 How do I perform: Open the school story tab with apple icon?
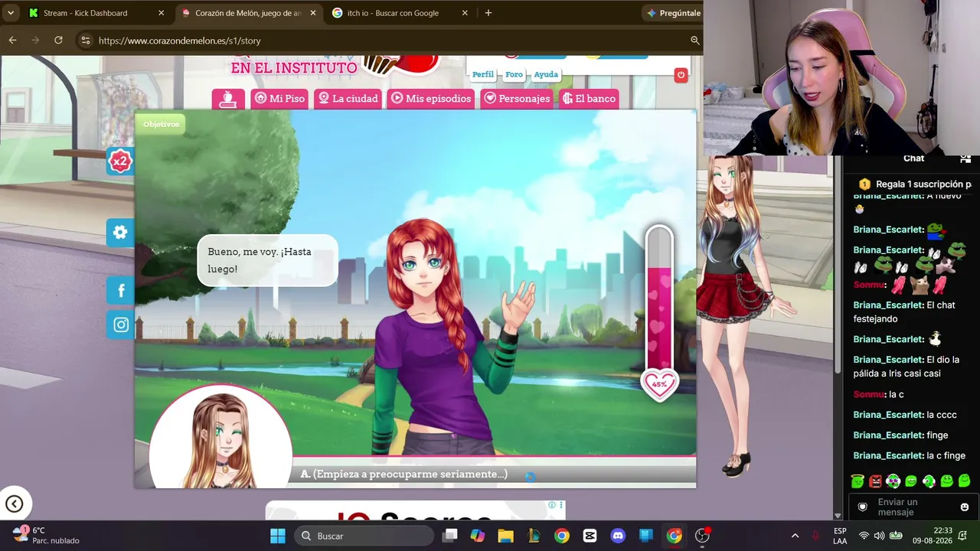pyautogui.click(x=228, y=99)
